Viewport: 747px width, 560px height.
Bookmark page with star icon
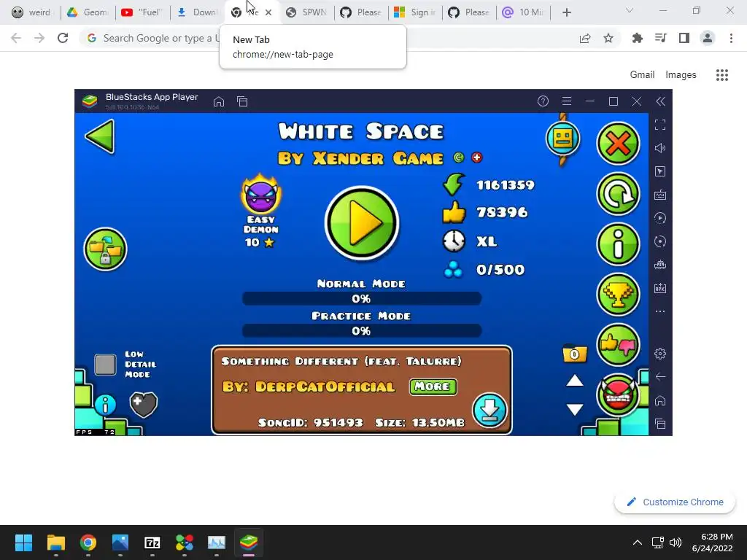[608, 38]
